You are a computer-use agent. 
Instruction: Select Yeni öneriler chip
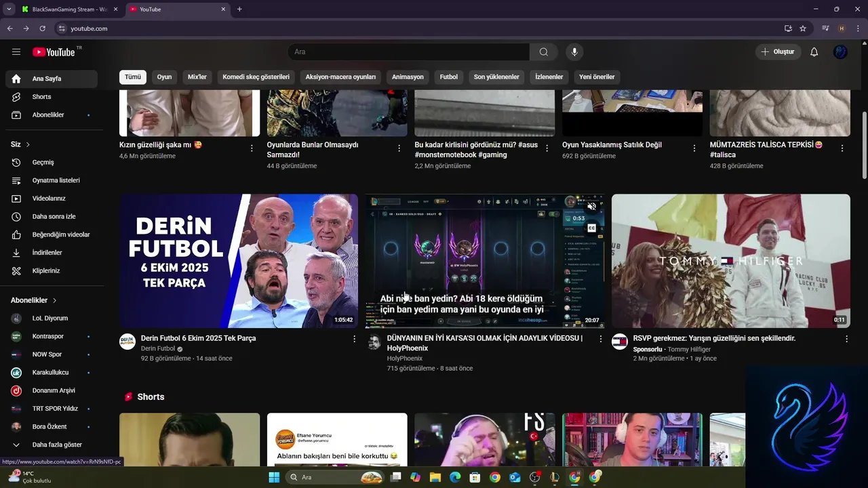(597, 77)
